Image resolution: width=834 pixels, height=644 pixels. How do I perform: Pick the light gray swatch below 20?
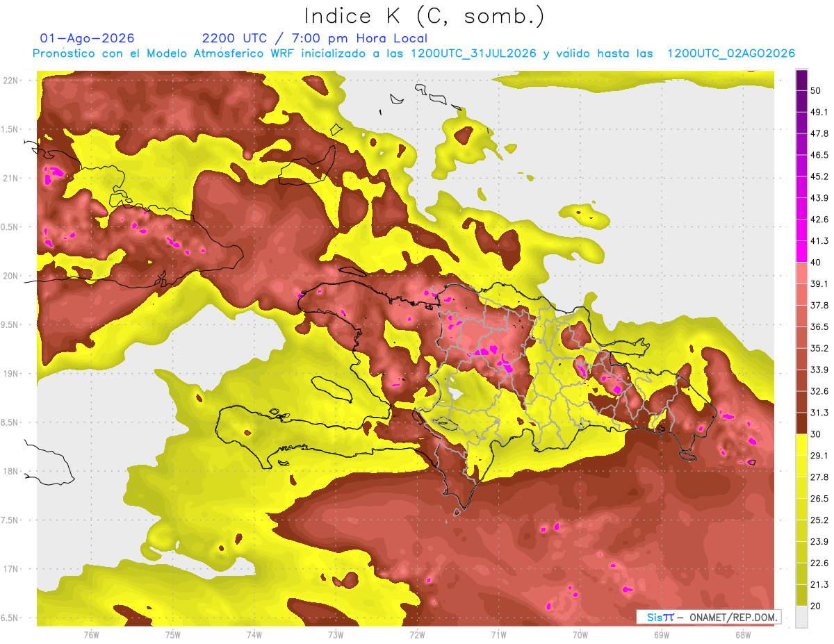click(801, 617)
